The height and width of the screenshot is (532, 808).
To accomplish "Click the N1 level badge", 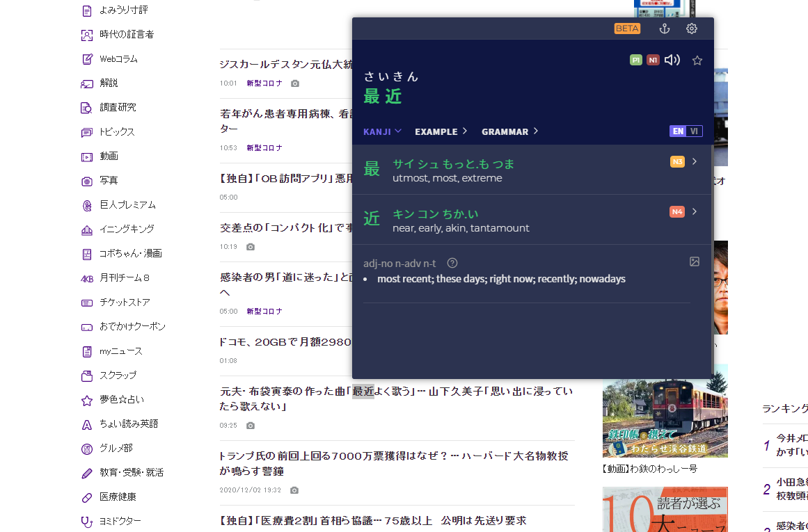I will click(653, 61).
